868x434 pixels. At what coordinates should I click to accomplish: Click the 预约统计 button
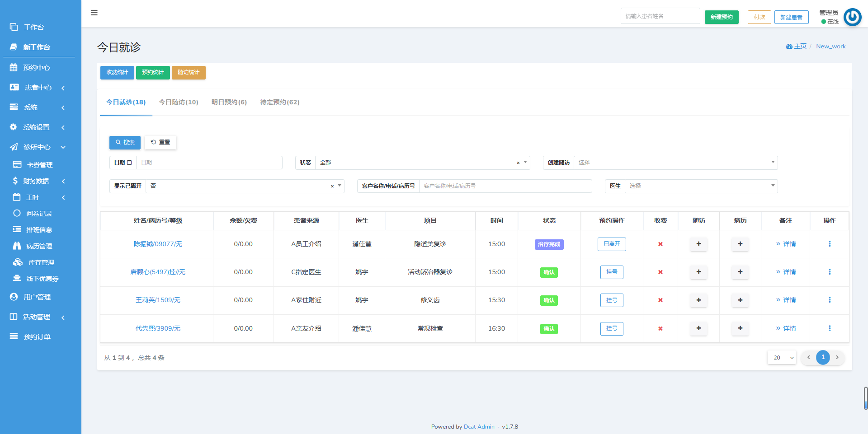[153, 72]
